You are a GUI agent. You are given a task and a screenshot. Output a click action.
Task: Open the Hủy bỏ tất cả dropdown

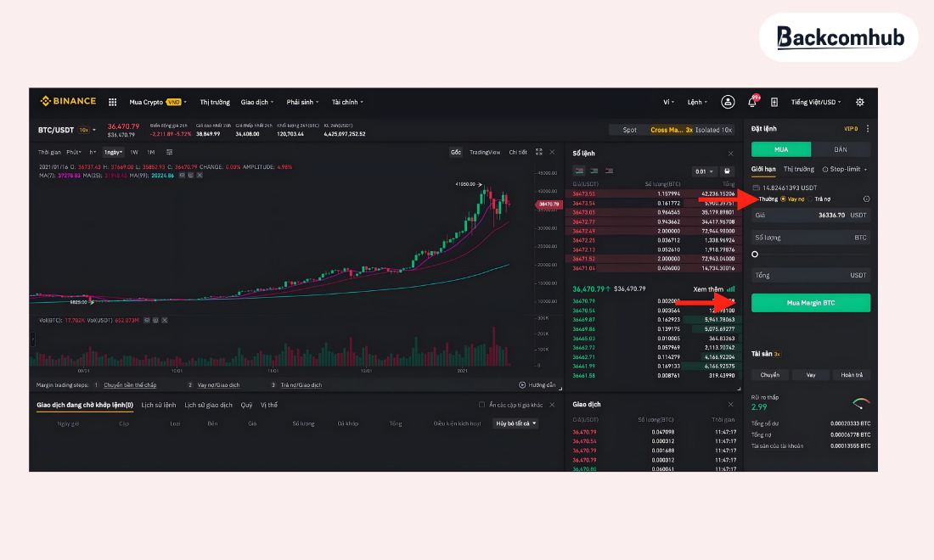(516, 423)
